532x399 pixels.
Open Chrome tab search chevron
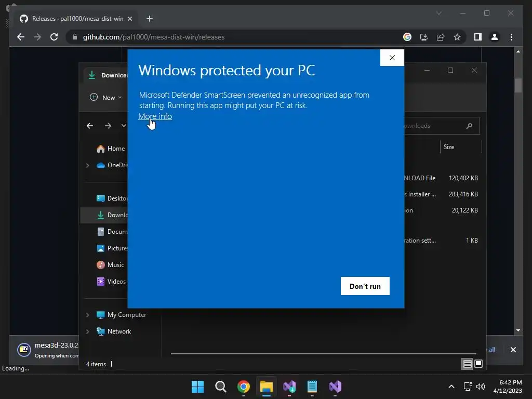tap(438, 13)
